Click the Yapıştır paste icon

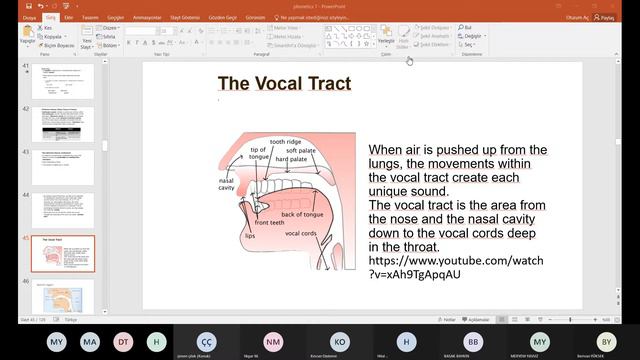tap(27, 31)
